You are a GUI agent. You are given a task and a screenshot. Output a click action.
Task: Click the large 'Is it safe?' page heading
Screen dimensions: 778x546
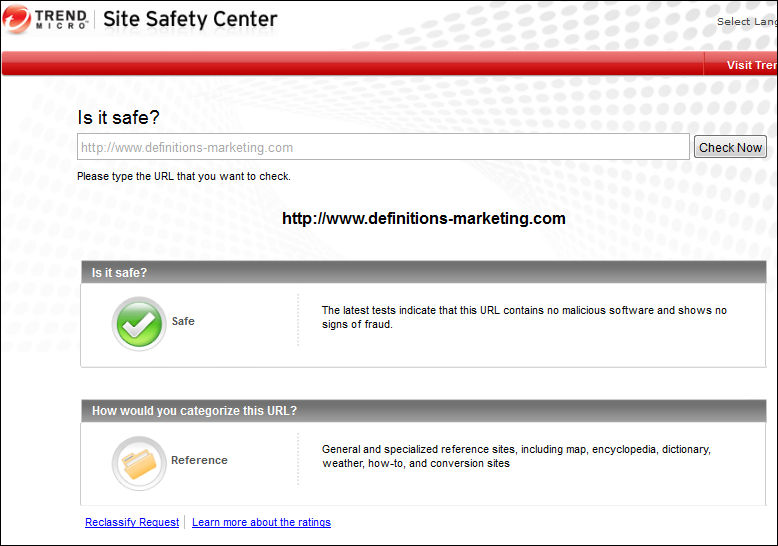pyautogui.click(x=118, y=117)
